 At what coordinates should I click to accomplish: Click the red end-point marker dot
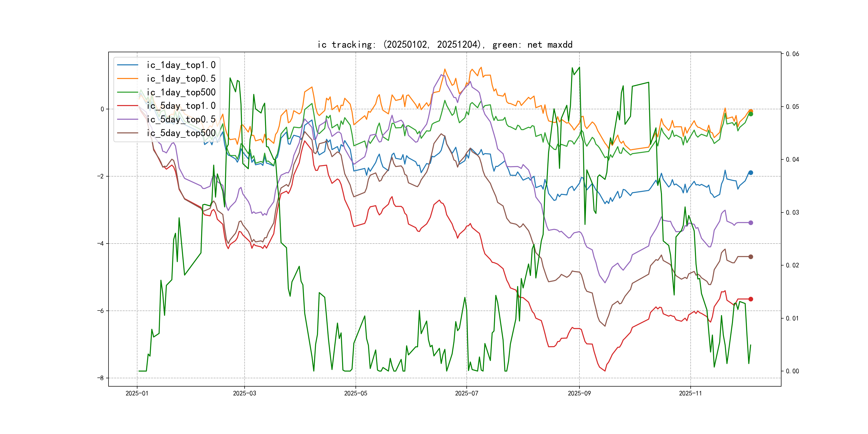[750, 299]
